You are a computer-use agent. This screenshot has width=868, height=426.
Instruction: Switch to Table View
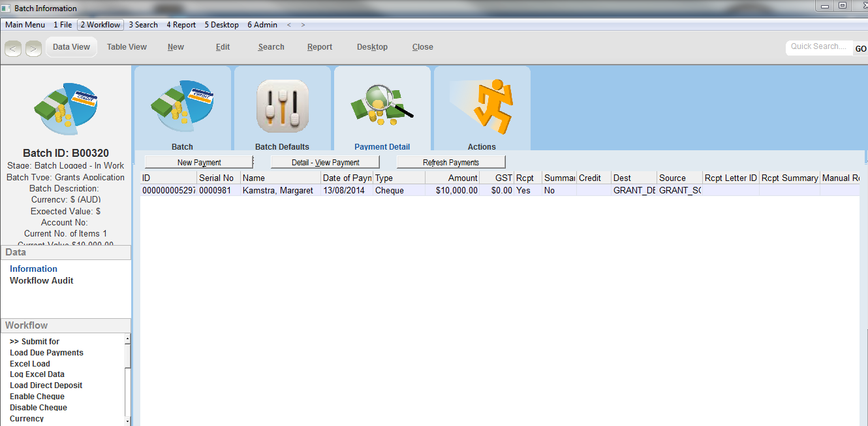pos(127,47)
